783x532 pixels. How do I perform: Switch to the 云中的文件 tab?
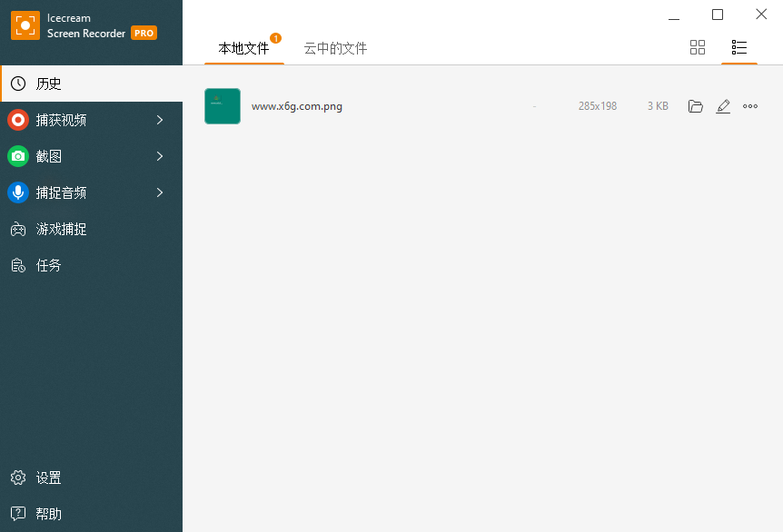pyautogui.click(x=335, y=49)
